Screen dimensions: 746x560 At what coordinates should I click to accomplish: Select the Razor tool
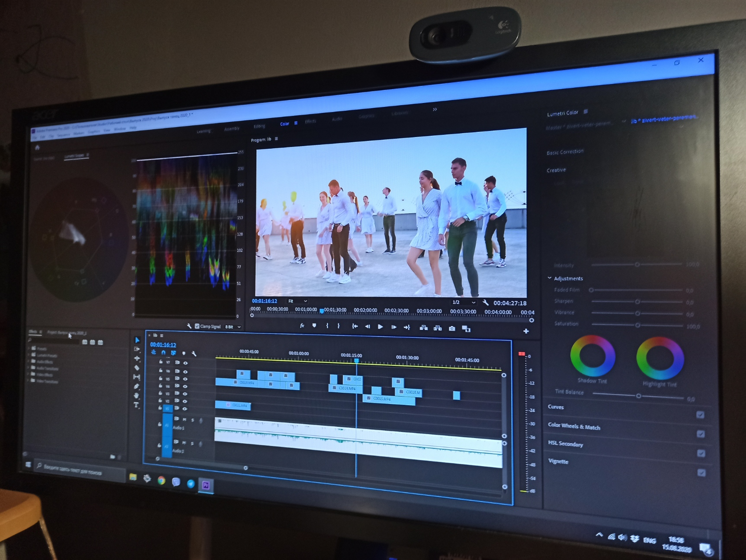[x=137, y=368]
